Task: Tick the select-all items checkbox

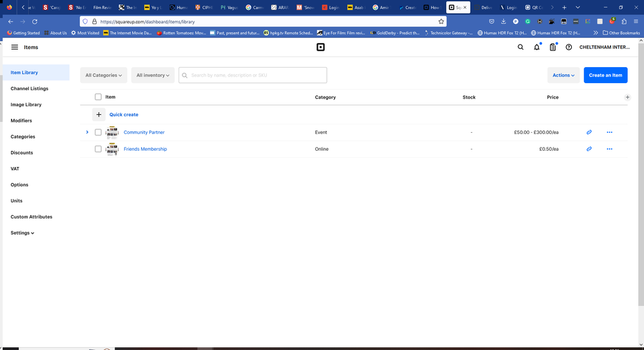Action: point(98,97)
